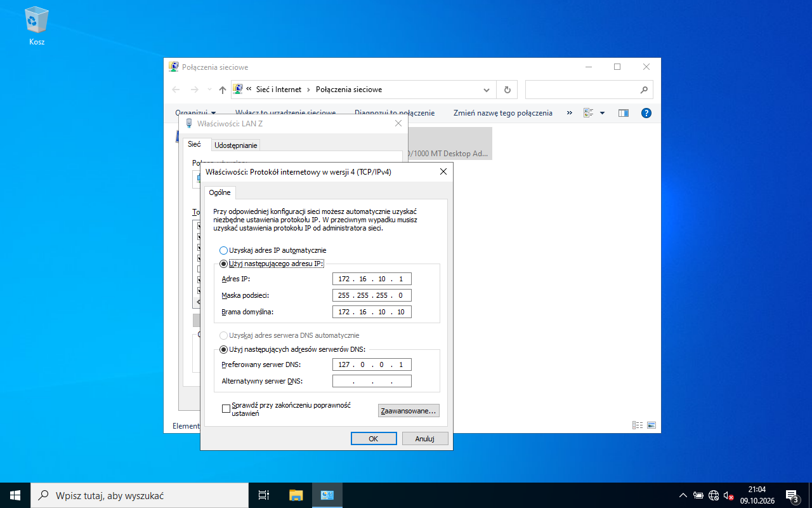The height and width of the screenshot is (508, 812).
Task: Open the Help question mark icon
Action: click(x=646, y=113)
